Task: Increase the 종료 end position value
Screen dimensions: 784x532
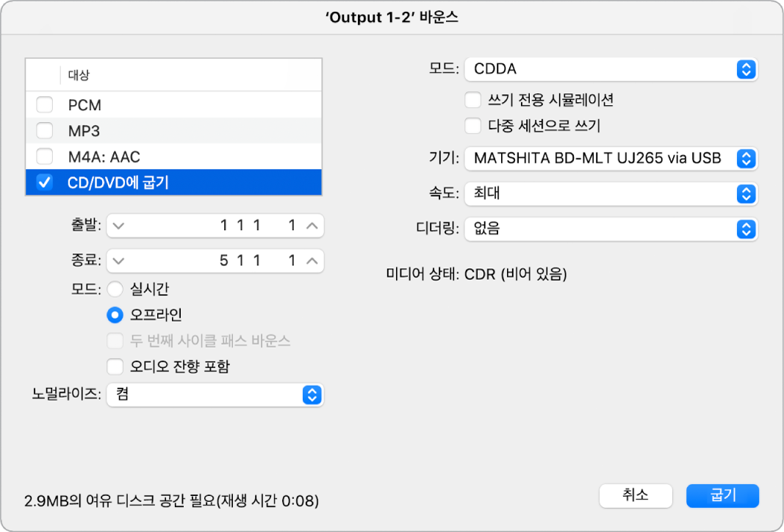Action: pos(312,260)
